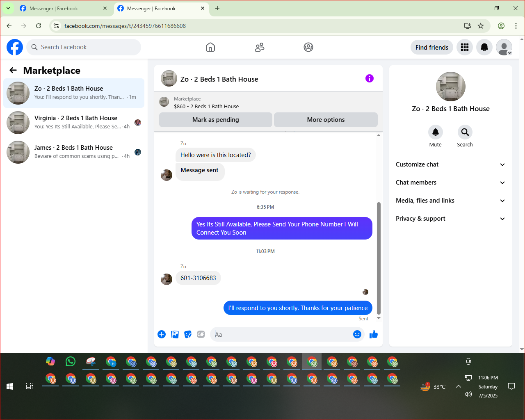Viewport: 525px width, 420px height.
Task: Click Zo's avatar beside the phone number message
Action: [167, 279]
